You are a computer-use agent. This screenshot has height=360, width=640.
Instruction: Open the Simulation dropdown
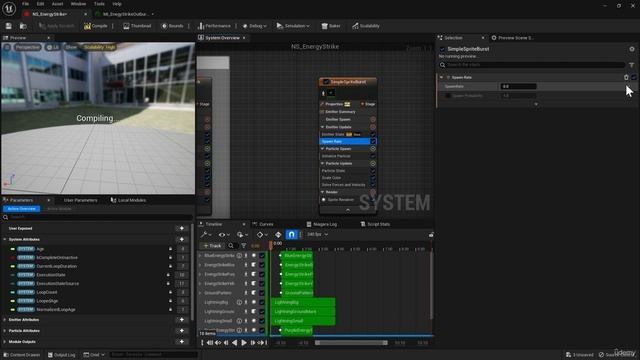click(x=293, y=26)
